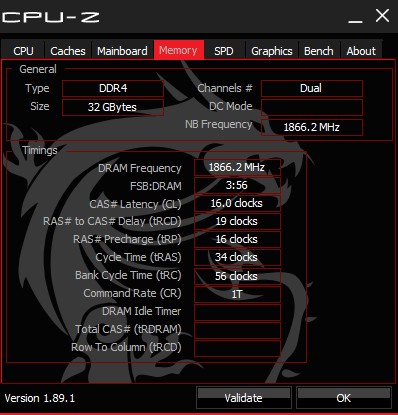Click the FSB:DRAM ratio 3:56 field
Image resolution: width=398 pixels, height=415 pixels.
pyautogui.click(x=237, y=185)
